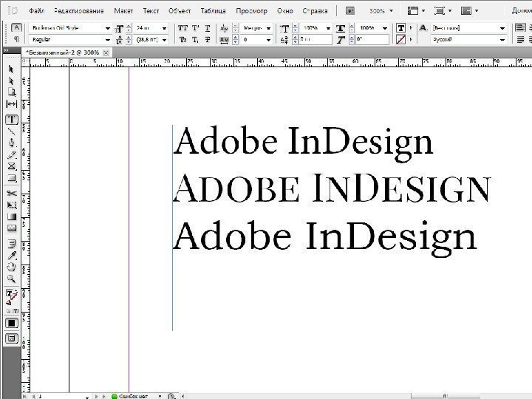532x399 pixels.
Task: Open Arrange Documents button in application bar
Action: point(469,11)
